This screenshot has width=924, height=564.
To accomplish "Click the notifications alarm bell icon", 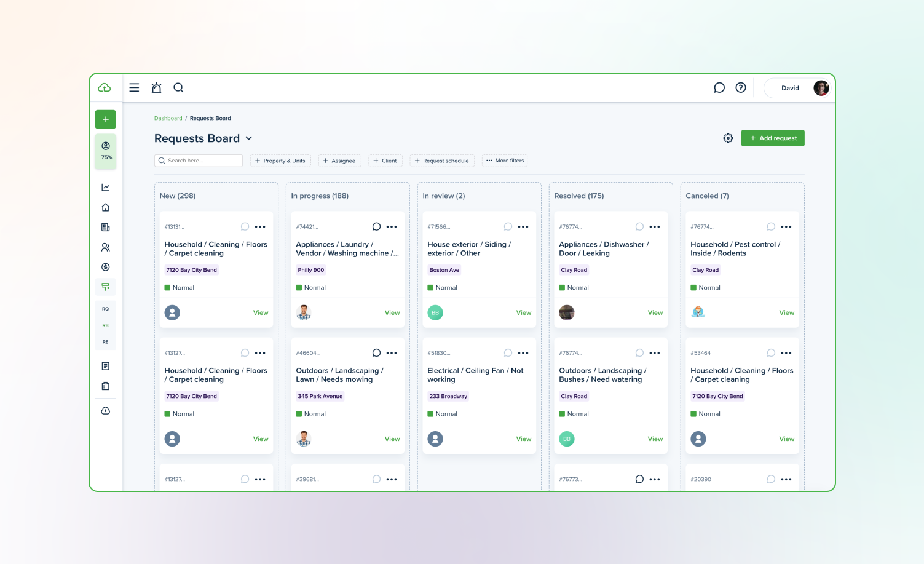I will 156,88.
